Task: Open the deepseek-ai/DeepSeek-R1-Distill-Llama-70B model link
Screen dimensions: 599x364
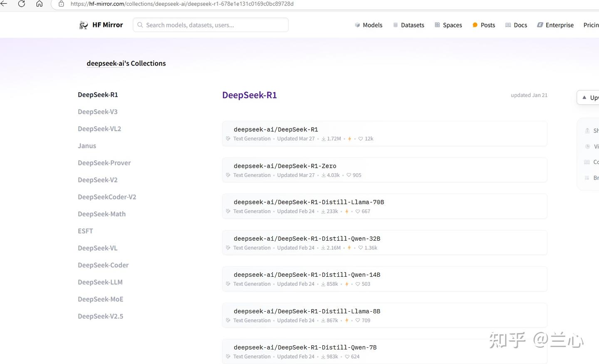Action: (307, 202)
